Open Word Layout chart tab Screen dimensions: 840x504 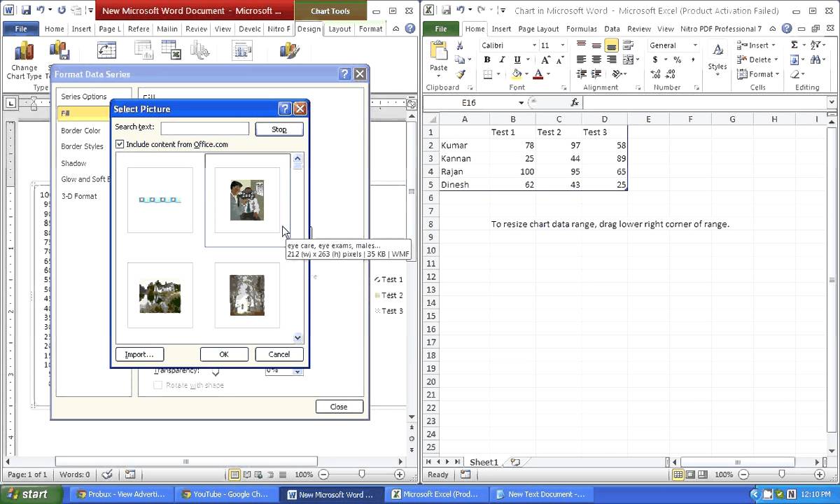(339, 29)
